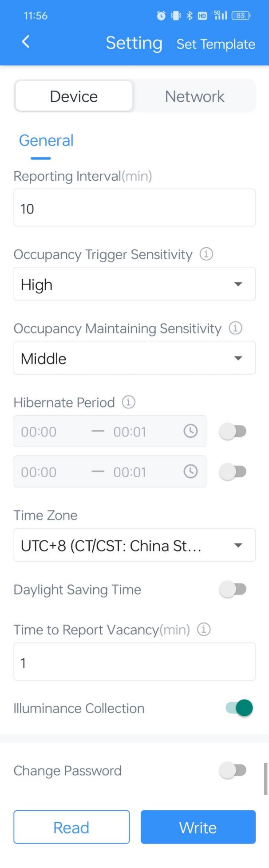This screenshot has height=868, width=269.
Task: Tap clock icon in first hibernate period row
Action: tap(190, 431)
